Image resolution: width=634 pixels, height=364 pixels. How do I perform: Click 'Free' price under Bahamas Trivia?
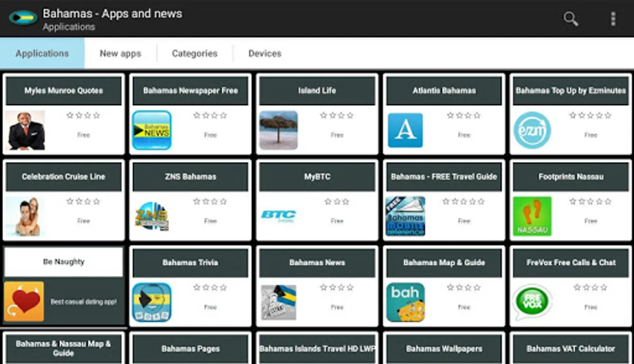click(210, 307)
